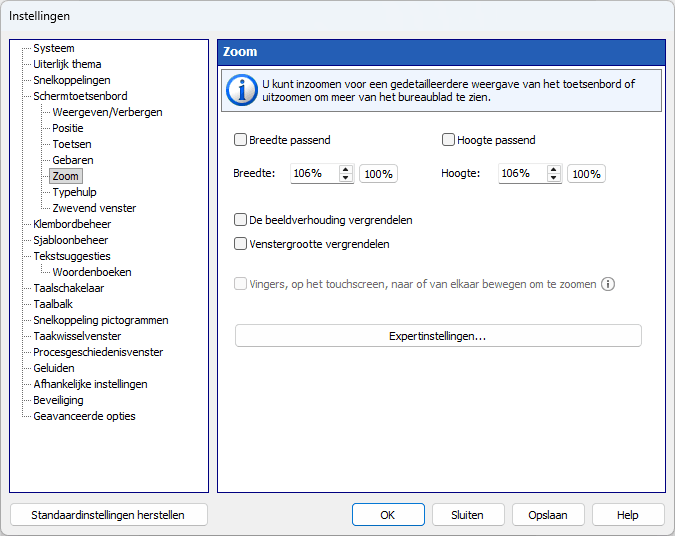Open Toetsen settings page
The width and height of the screenshot is (675, 536).
(71, 144)
